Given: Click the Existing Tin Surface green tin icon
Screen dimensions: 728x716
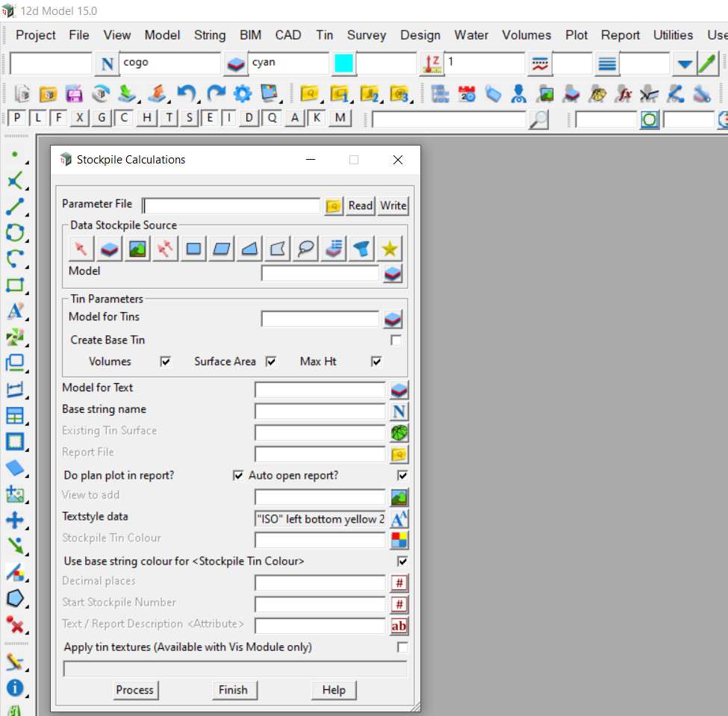Looking at the screenshot, I should coord(399,432).
